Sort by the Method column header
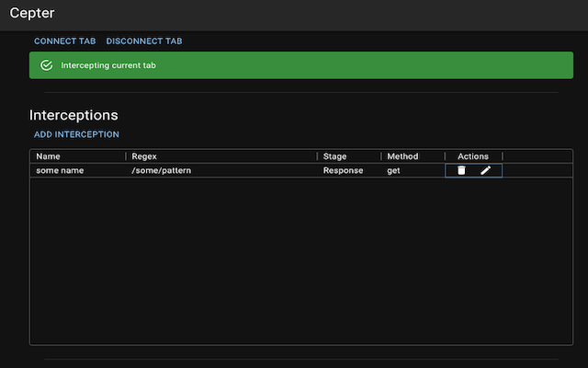Screen dimensions: 588x368 click(402, 156)
